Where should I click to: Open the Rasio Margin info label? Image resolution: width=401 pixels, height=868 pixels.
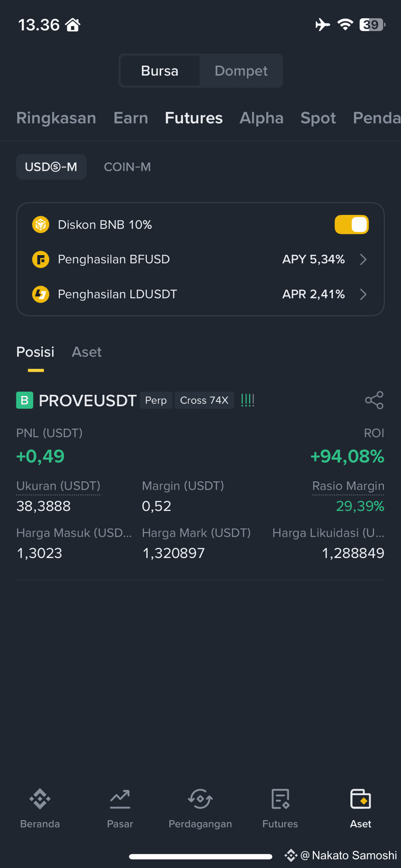coord(348,486)
